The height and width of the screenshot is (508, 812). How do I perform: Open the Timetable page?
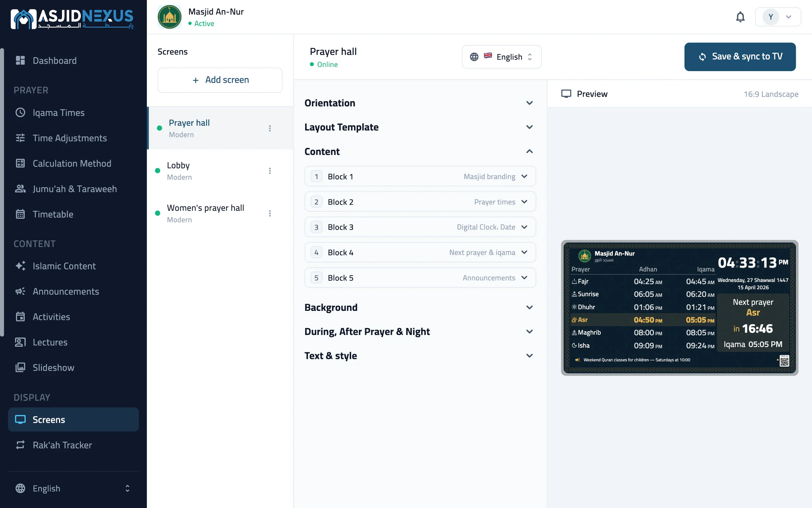(73, 214)
